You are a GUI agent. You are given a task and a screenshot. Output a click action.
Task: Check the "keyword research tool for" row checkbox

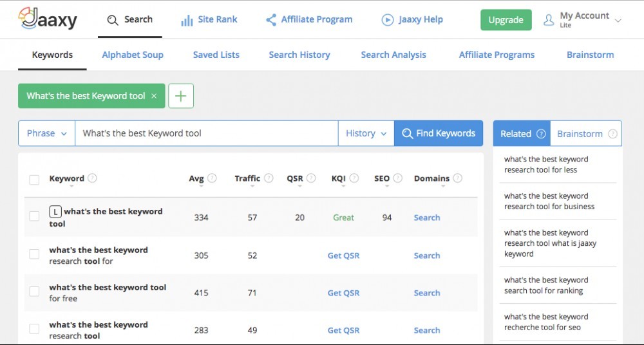point(34,255)
